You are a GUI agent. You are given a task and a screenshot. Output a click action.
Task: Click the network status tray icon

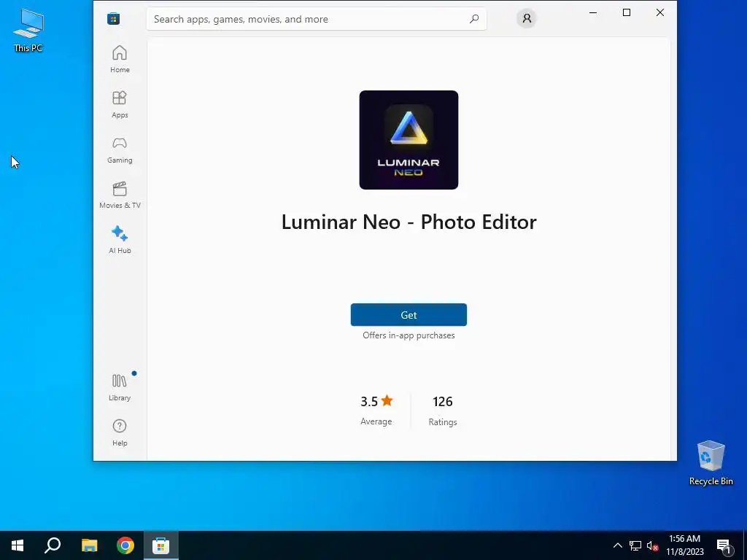pos(635,545)
